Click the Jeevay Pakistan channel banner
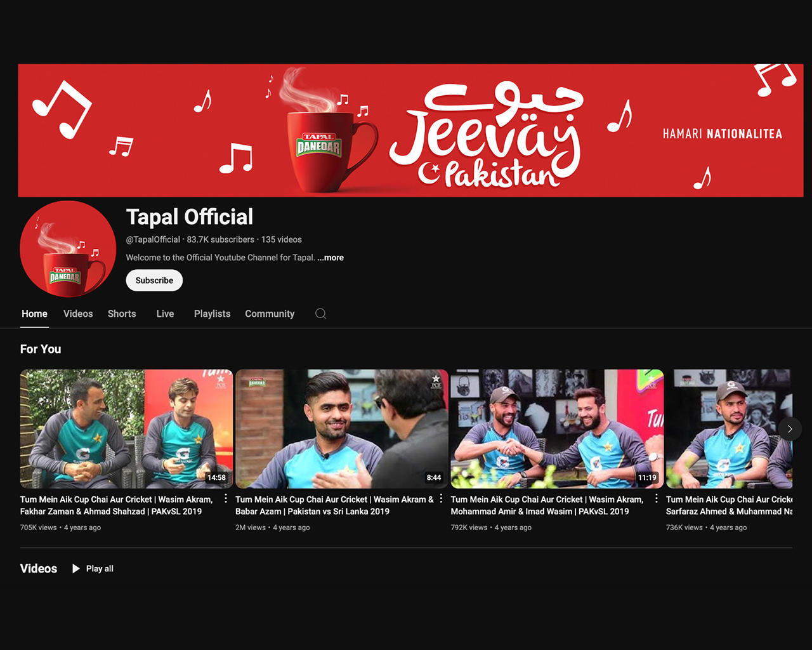This screenshot has height=650, width=812. point(410,130)
